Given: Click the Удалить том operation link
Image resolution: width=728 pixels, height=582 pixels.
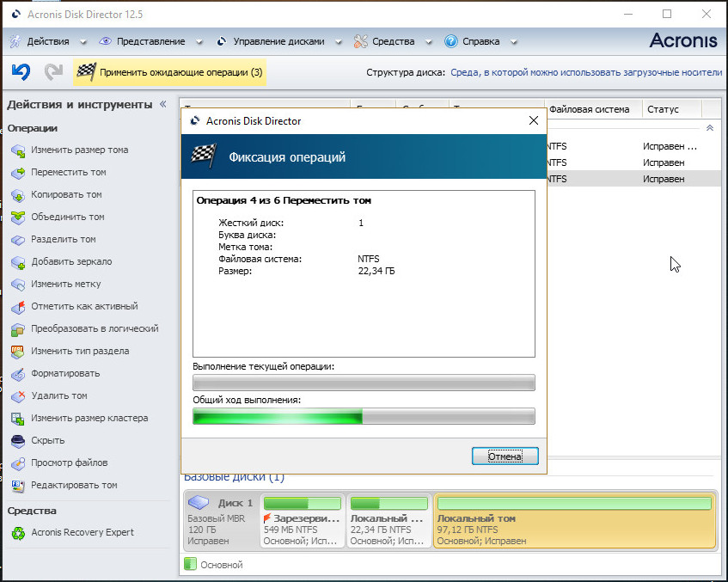Looking at the screenshot, I should [x=59, y=395].
